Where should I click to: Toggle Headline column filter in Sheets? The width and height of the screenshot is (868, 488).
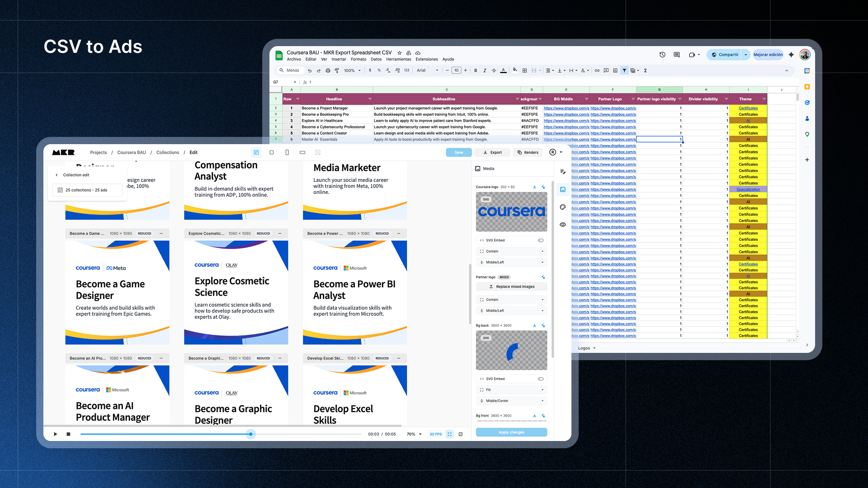point(370,99)
